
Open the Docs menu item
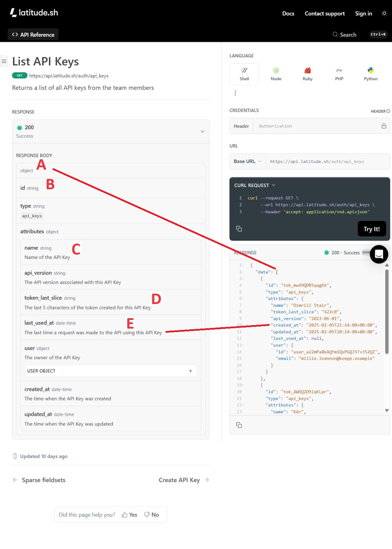point(288,13)
